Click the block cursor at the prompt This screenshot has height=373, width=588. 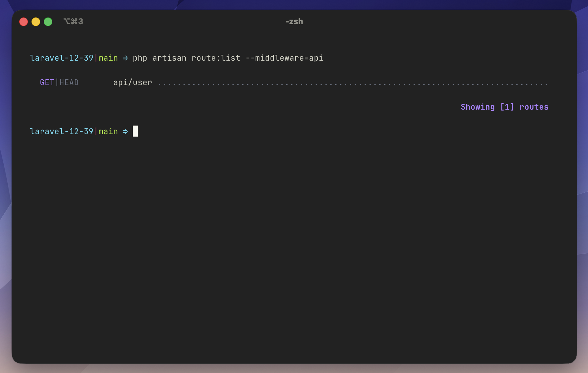click(135, 131)
